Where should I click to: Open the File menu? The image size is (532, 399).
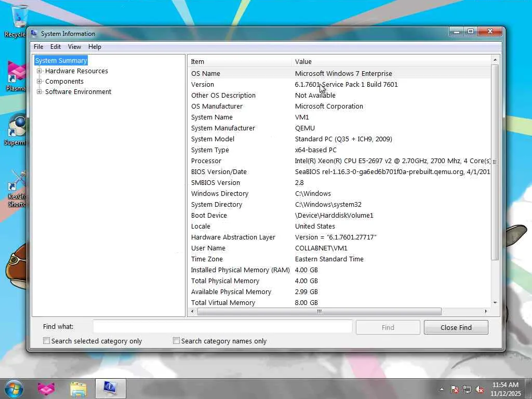[38, 46]
